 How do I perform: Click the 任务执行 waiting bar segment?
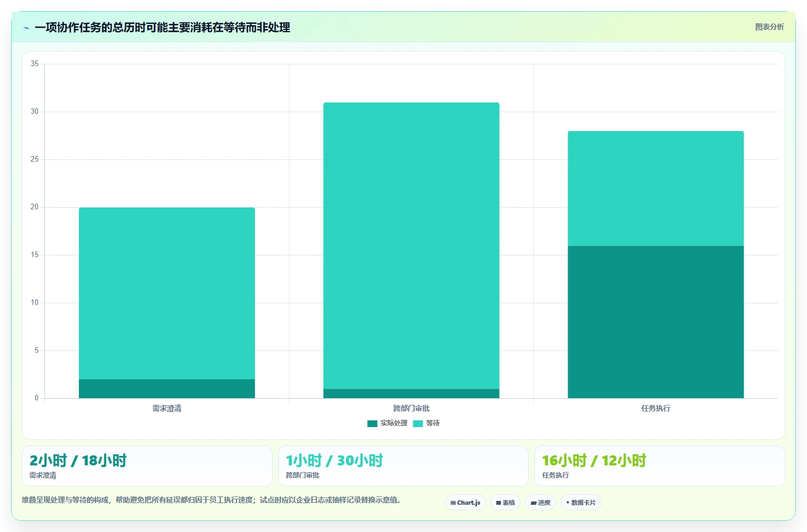(x=655, y=188)
